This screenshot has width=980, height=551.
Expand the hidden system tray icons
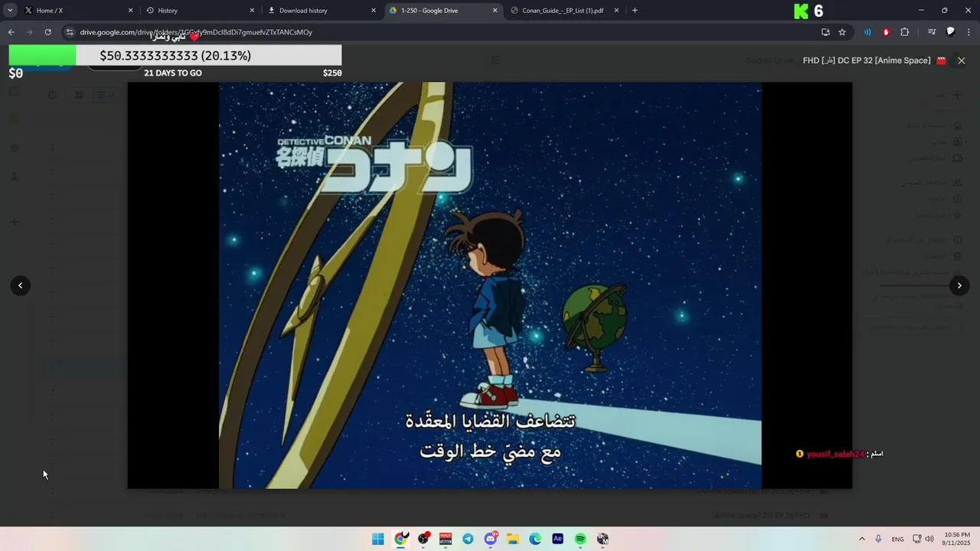[861, 540]
